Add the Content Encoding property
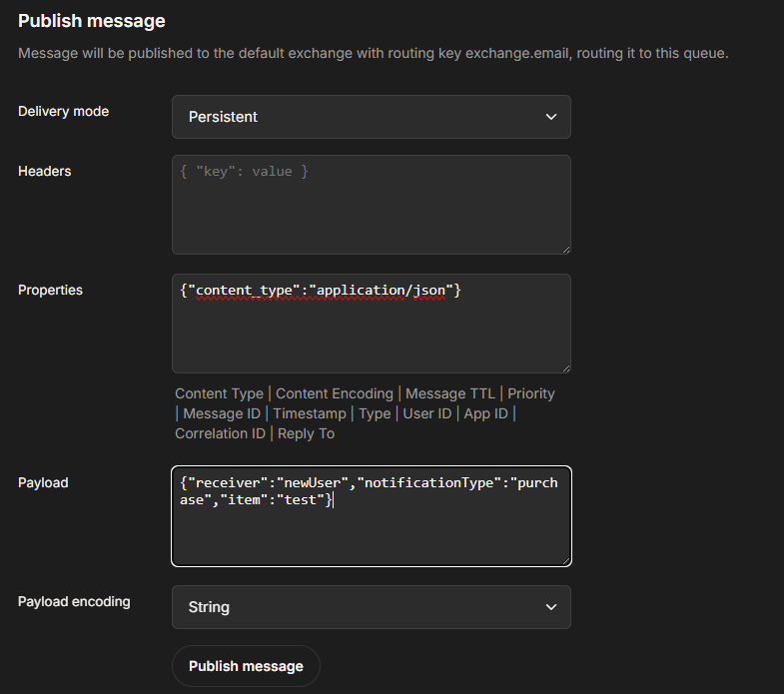784x694 pixels. [335, 393]
